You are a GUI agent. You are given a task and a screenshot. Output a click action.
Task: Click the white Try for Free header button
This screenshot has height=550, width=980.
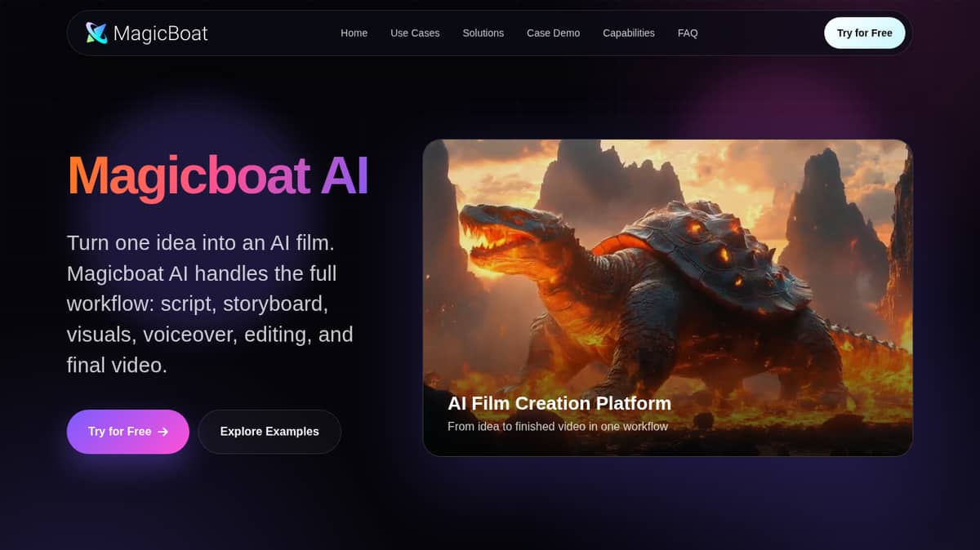[x=864, y=33]
